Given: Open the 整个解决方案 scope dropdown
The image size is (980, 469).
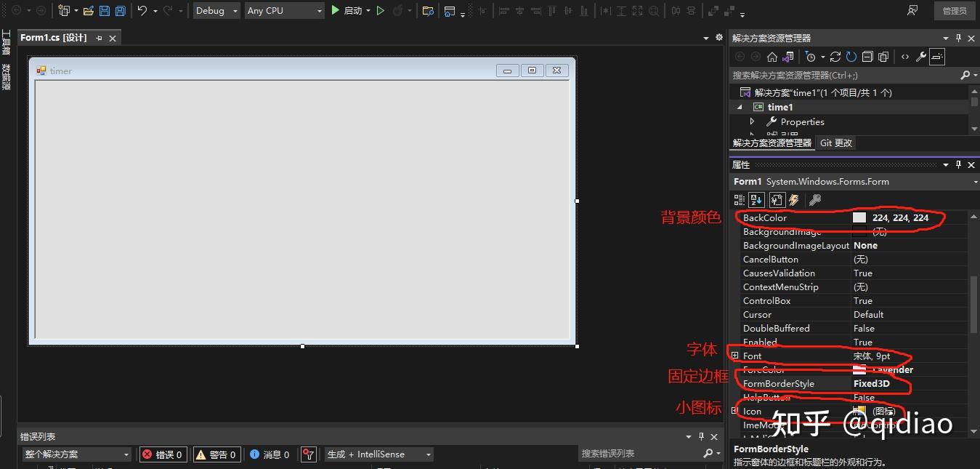Looking at the screenshot, I should (x=76, y=454).
